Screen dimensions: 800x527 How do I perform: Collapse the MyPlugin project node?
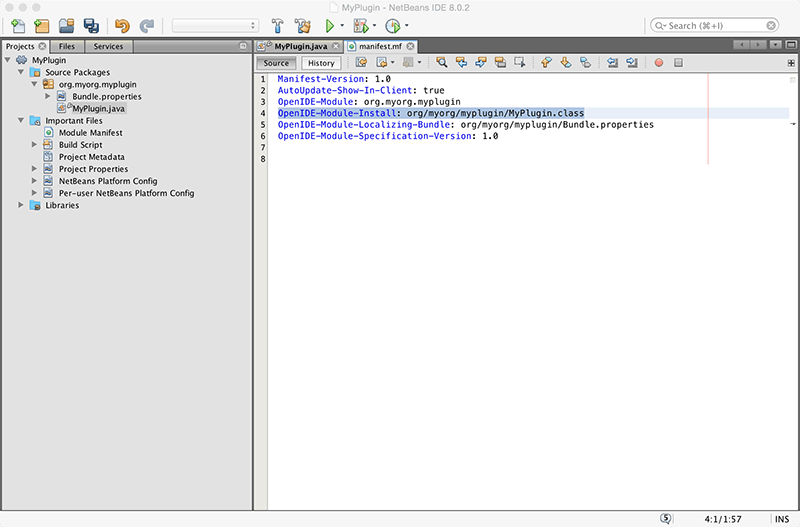point(8,60)
